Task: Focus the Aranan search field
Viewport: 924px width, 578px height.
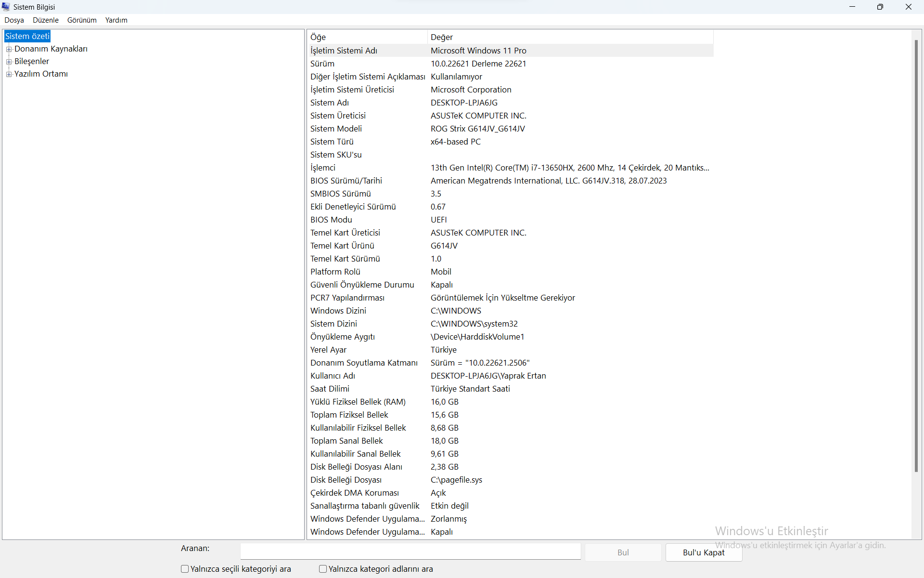Action: [411, 552]
